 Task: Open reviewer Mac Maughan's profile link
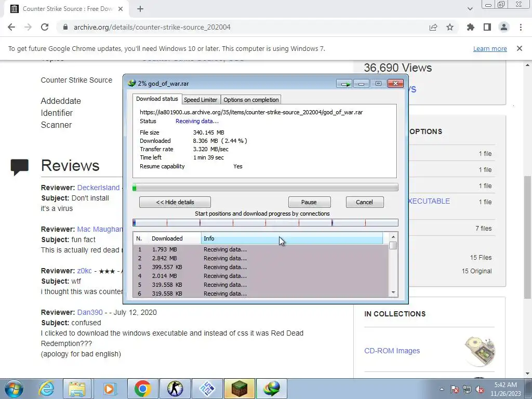[x=100, y=229]
